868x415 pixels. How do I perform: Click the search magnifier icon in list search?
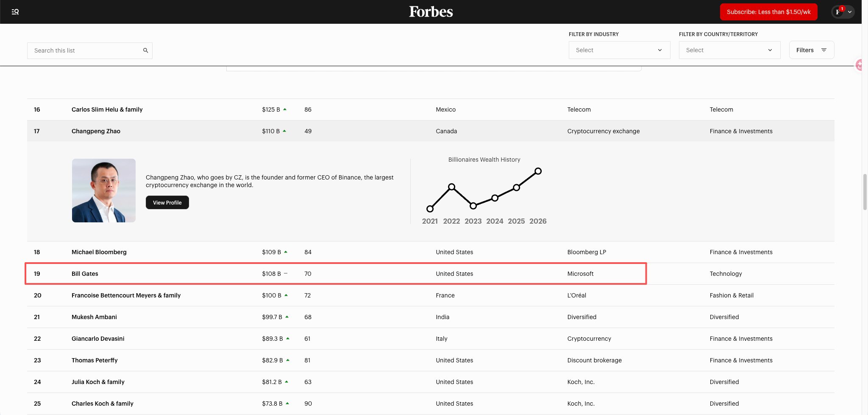tap(145, 50)
